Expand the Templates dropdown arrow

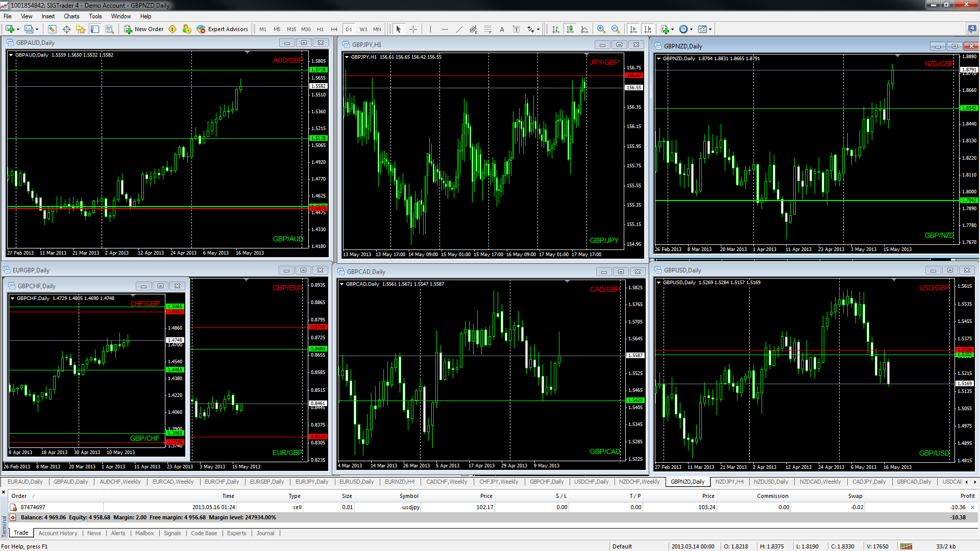[x=710, y=29]
